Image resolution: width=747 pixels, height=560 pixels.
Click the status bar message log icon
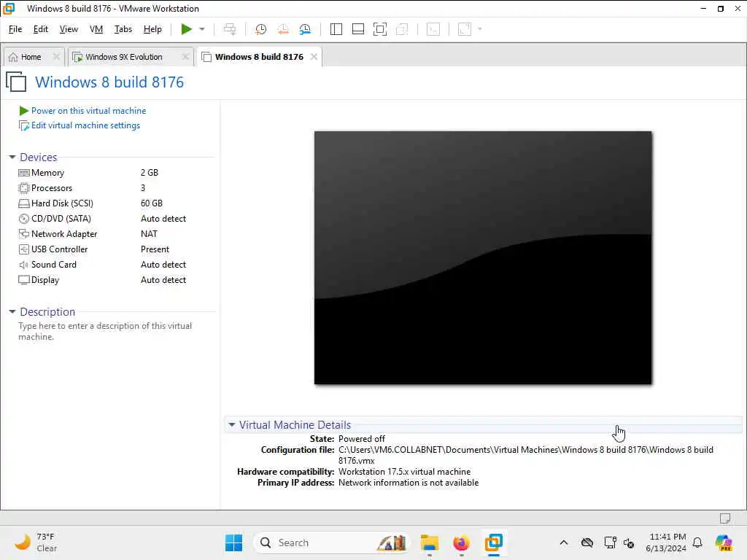724,518
